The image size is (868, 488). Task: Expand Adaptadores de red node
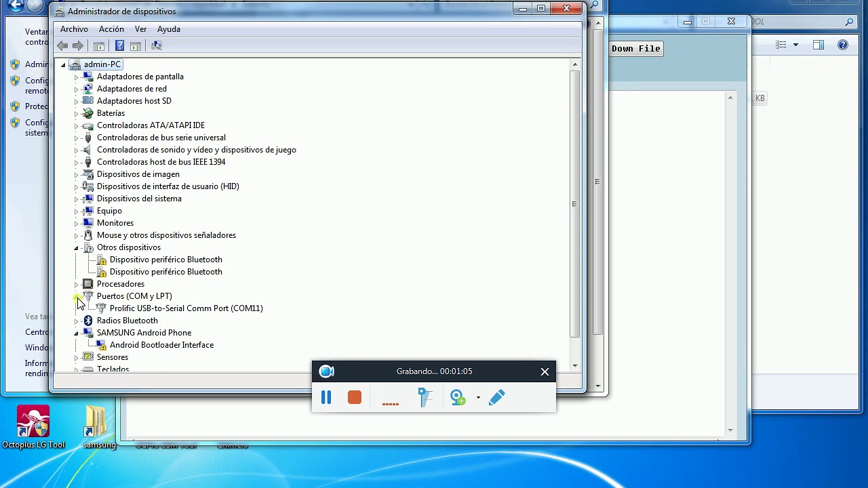point(76,89)
